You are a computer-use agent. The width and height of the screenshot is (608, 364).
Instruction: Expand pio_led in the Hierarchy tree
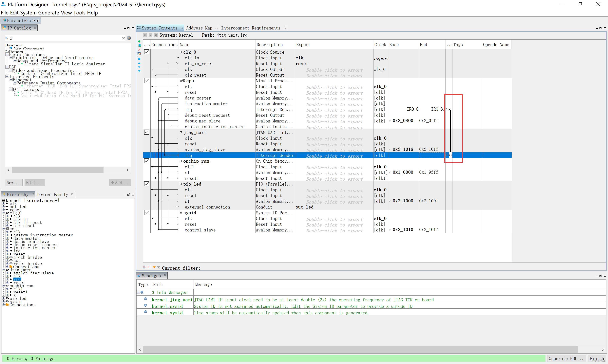click(x=3, y=299)
